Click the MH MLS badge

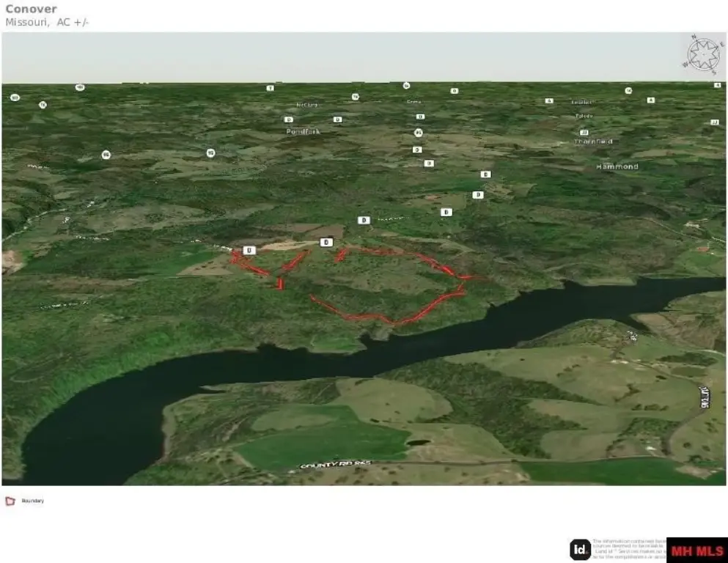point(697,551)
